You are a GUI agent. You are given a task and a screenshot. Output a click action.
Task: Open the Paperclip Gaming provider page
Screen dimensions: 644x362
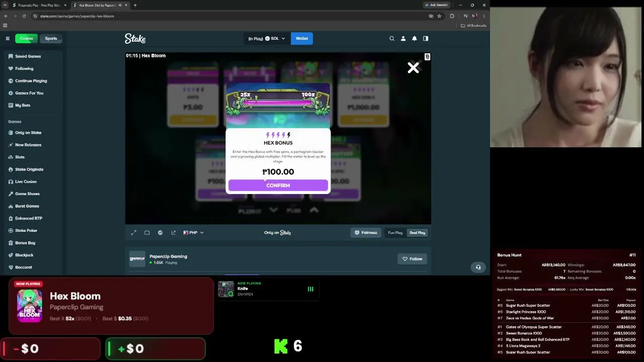[168, 256]
